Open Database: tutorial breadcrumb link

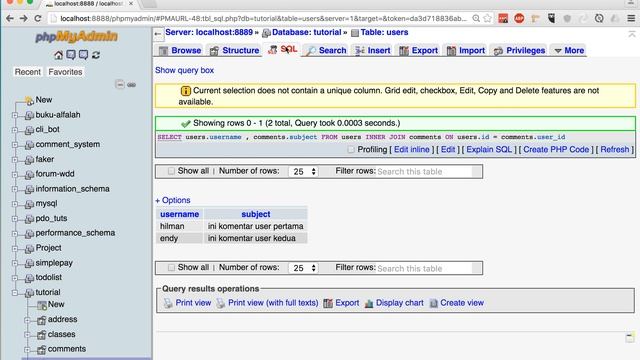[x=307, y=32]
